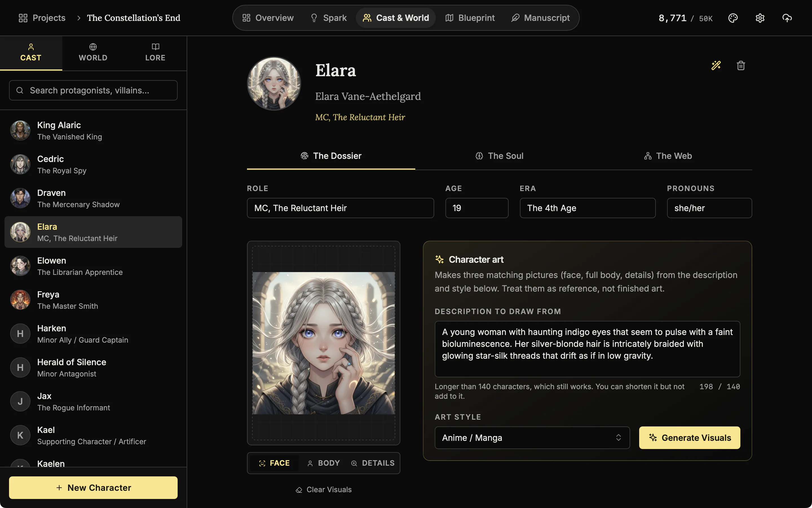Viewport: 812px width, 508px height.
Task: Switch to DETAILS image view
Action: (x=373, y=463)
